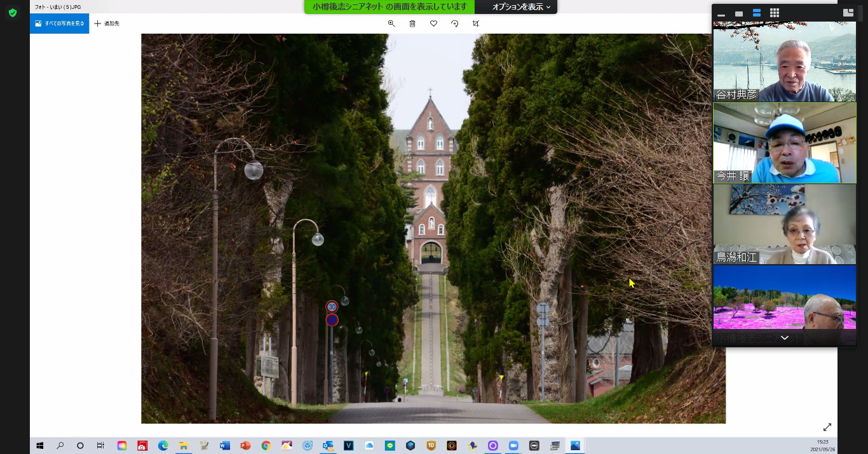Click the zoom magnifier icon in Photos toolbar
868x454 pixels.
click(x=391, y=23)
